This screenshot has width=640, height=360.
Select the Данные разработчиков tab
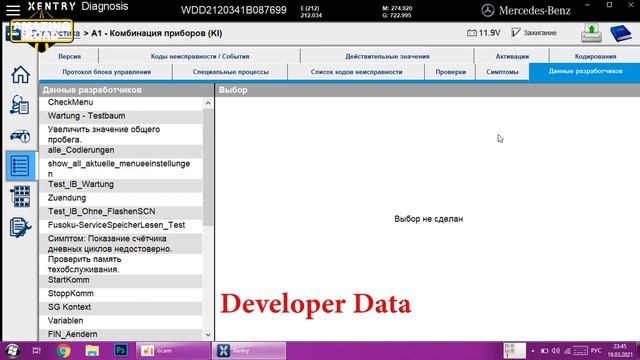click(x=585, y=71)
